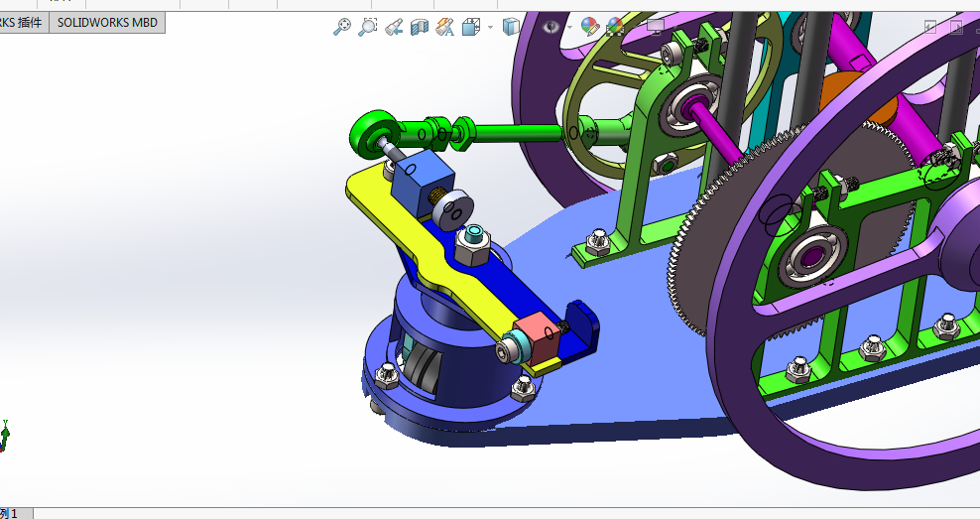Switch to the SOLIDWORKS 插件 tab

(x=23, y=23)
